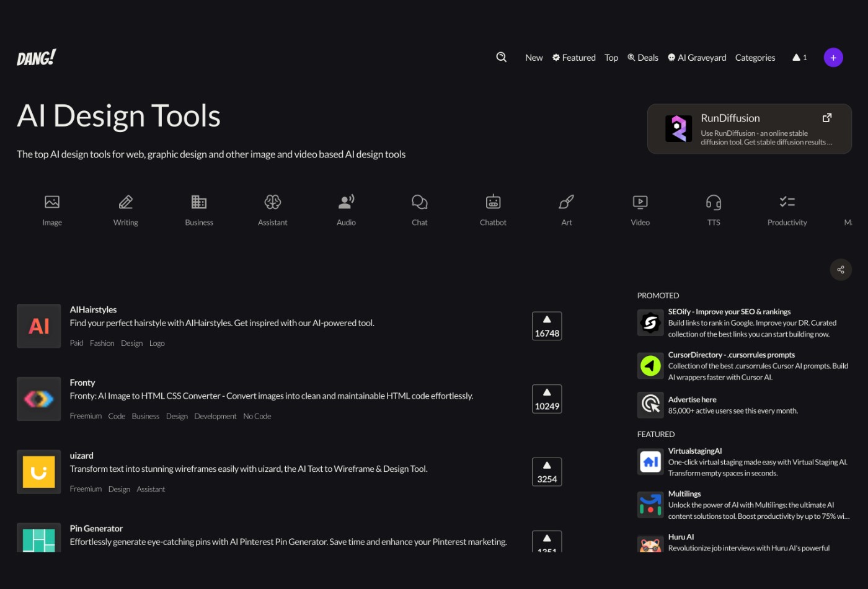868x589 pixels.
Task: Open the uizard listing title
Action: pyautogui.click(x=81, y=456)
